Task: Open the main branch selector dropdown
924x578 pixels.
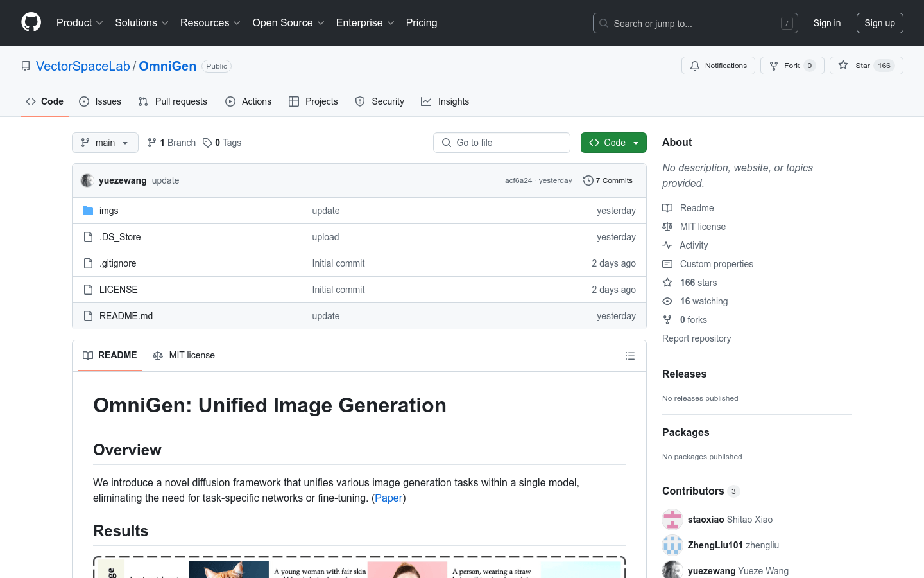Action: point(105,143)
